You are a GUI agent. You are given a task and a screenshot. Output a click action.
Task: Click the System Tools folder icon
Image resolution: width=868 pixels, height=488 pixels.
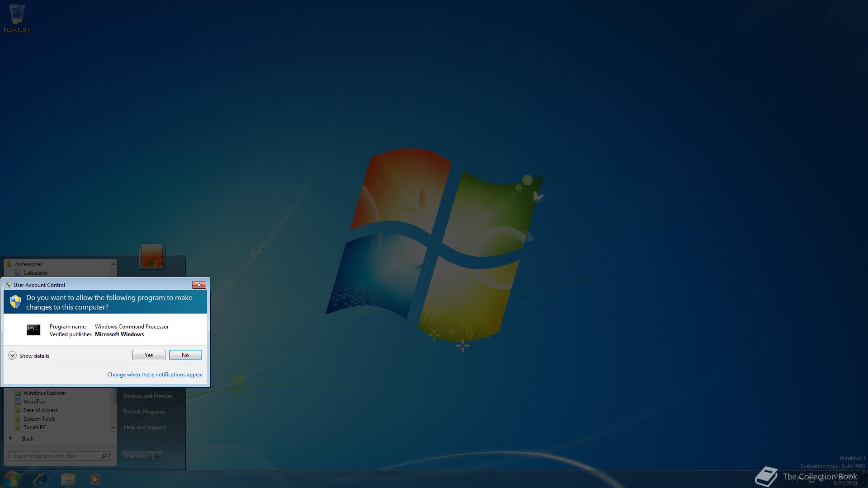18,419
